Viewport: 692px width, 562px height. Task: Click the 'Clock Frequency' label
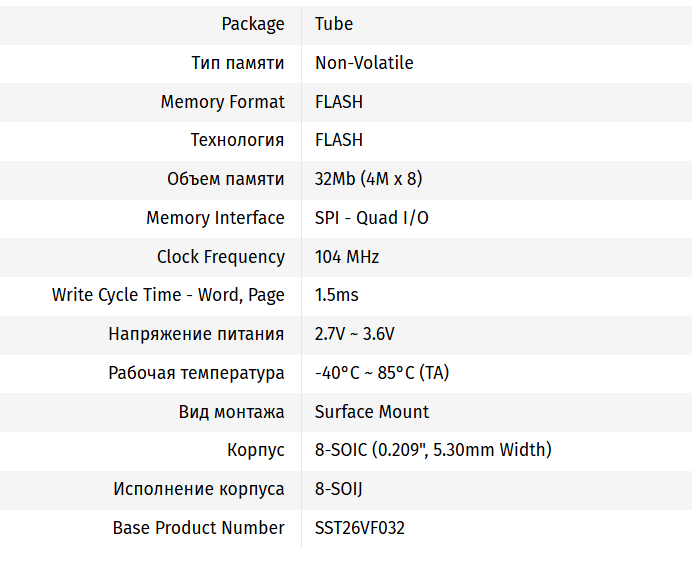click(x=220, y=257)
